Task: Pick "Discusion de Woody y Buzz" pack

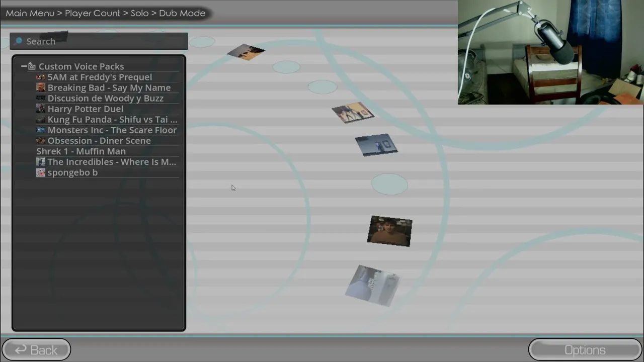Action: click(x=106, y=98)
